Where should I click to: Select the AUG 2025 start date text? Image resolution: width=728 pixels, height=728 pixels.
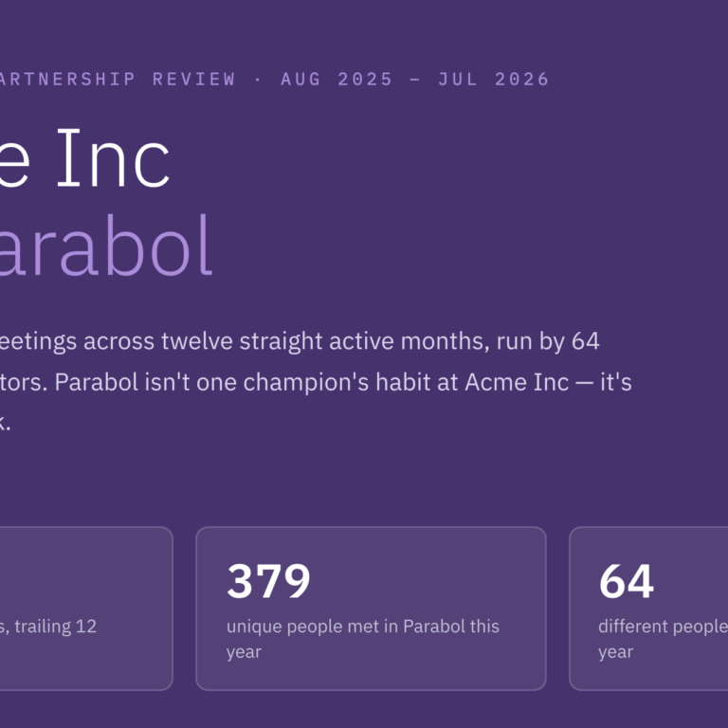click(337, 79)
